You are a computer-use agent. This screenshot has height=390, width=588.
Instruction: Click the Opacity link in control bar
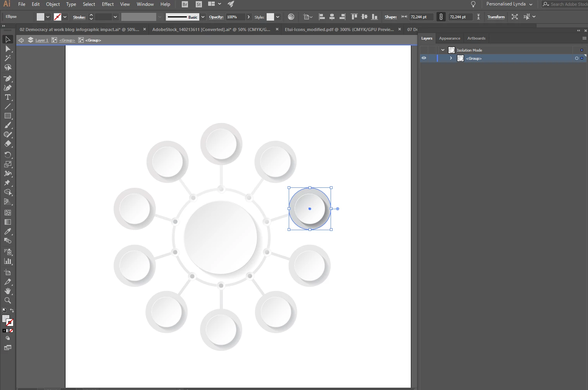(216, 17)
